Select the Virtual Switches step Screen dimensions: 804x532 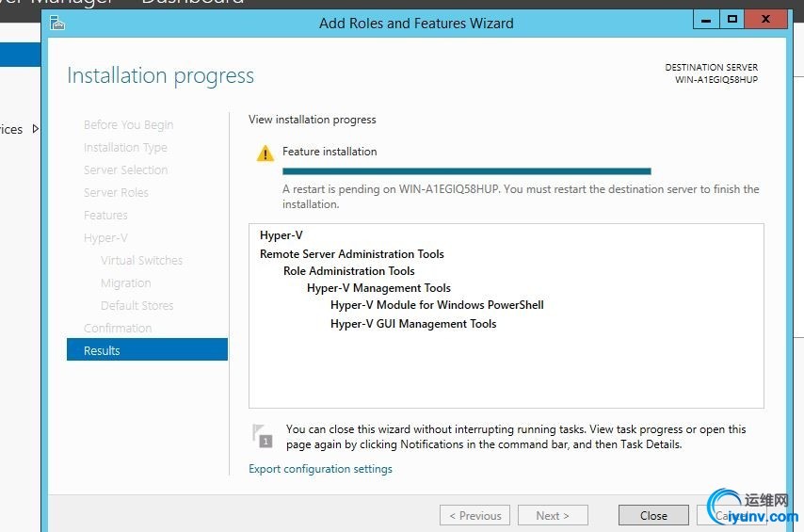pyautogui.click(x=141, y=260)
